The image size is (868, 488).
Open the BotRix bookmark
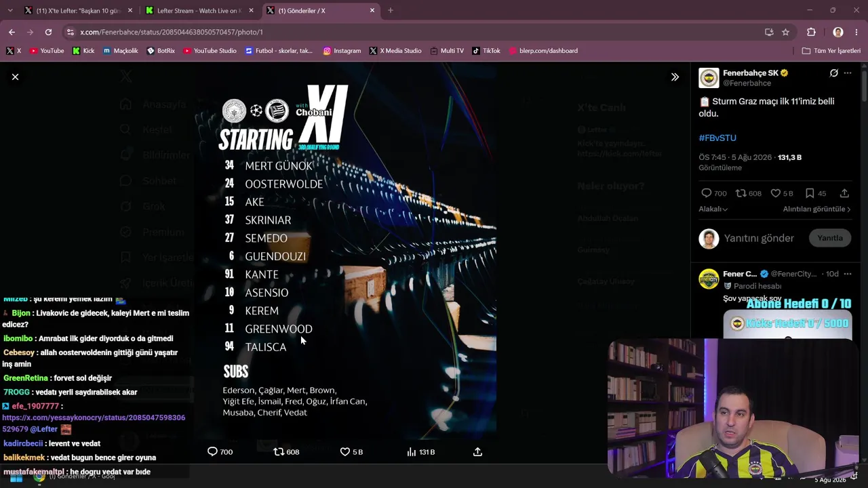pos(161,51)
